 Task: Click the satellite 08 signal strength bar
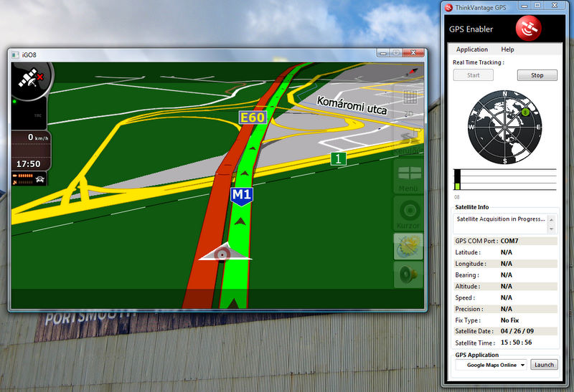click(x=457, y=180)
